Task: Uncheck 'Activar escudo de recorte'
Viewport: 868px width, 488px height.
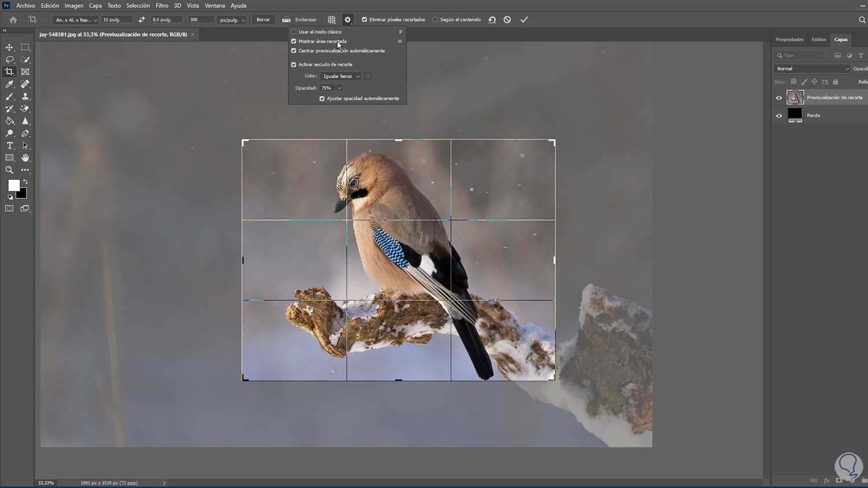Action: pos(294,65)
